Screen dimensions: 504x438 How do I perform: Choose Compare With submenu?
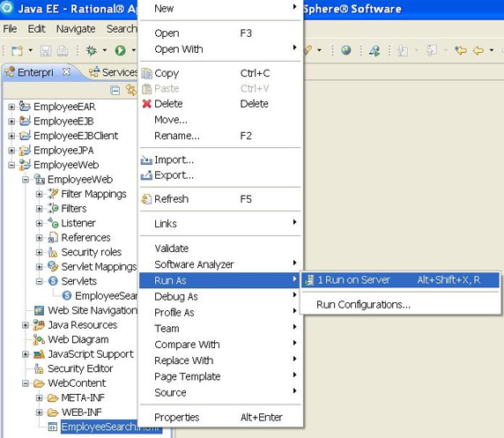coord(220,345)
